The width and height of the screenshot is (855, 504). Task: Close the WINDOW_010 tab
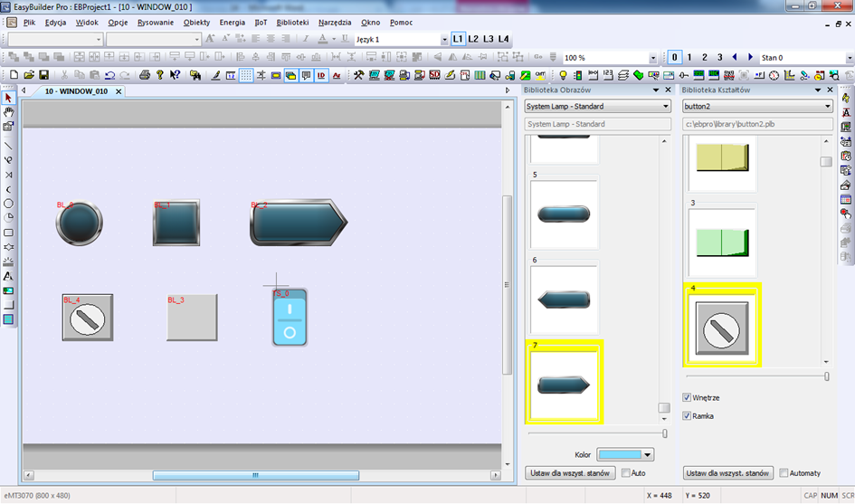tap(119, 91)
